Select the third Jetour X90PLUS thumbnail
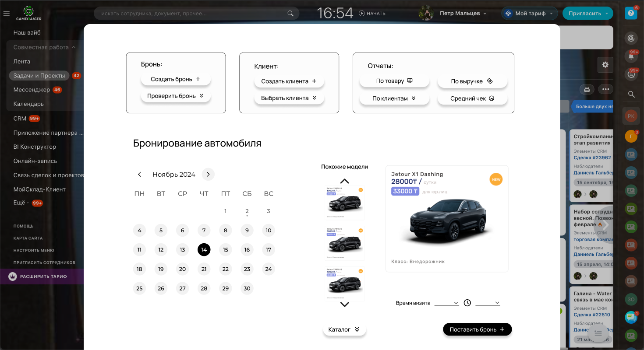This screenshot has height=350, width=644. [345, 284]
